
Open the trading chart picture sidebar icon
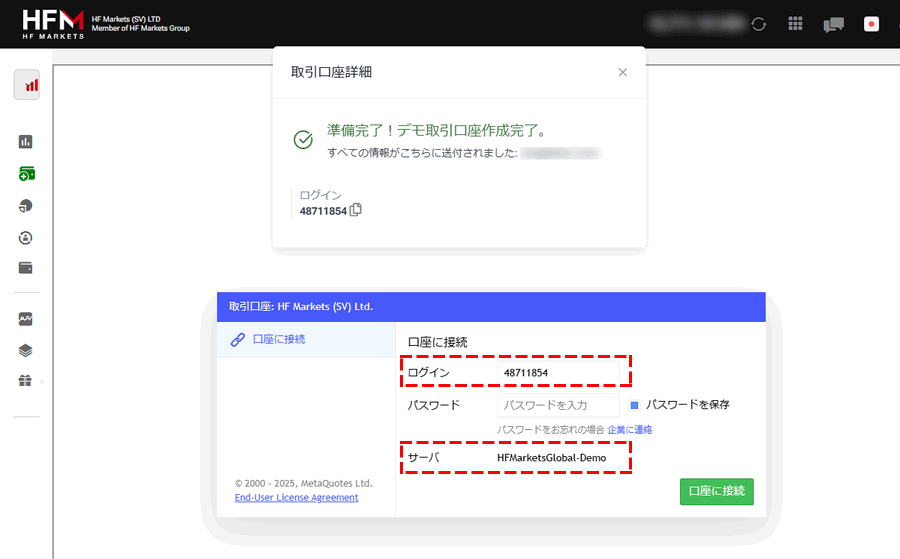click(25, 319)
